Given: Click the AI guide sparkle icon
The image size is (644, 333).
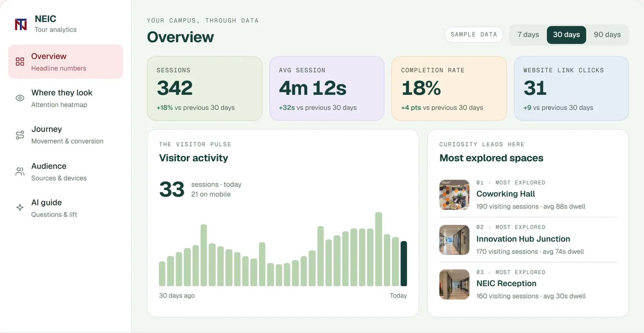Looking at the screenshot, I should click(20, 207).
